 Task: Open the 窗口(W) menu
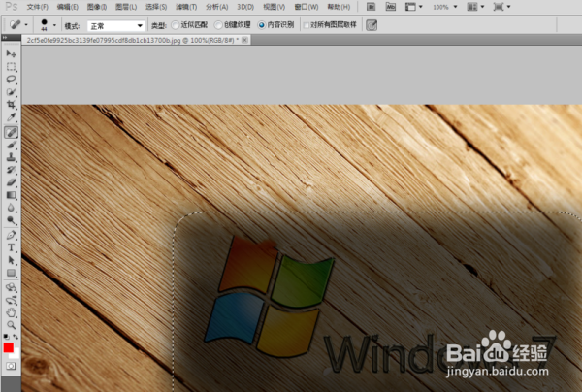point(307,7)
